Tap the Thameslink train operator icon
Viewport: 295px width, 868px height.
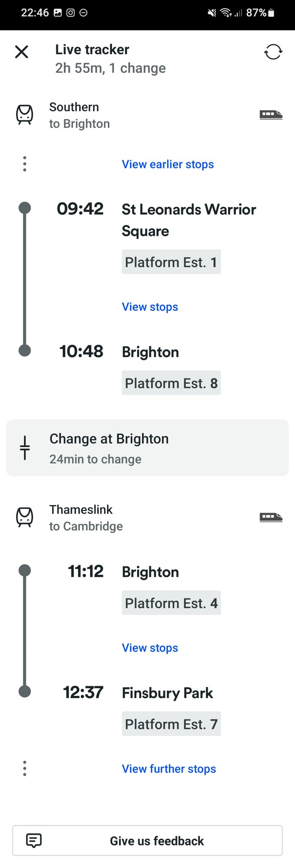pyautogui.click(x=25, y=517)
